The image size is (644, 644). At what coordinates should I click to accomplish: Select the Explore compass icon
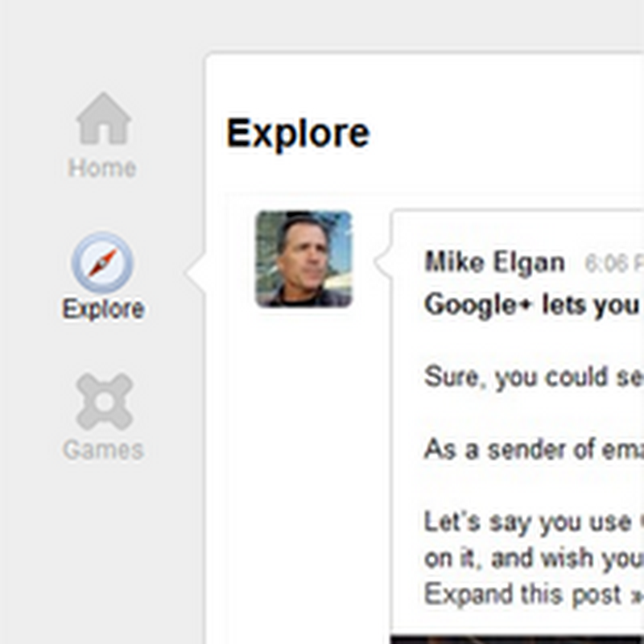(102, 262)
